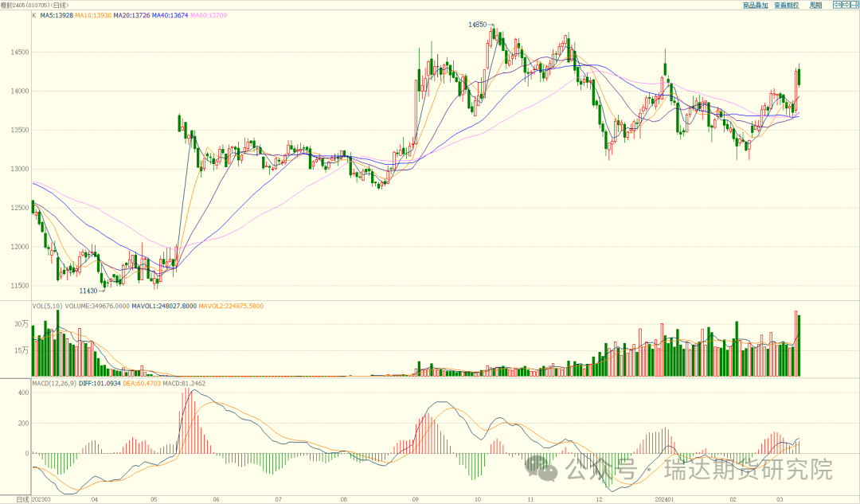Screen dimensions: 860x504
Task: Click the 11430 low price marker
Action: tap(89, 291)
